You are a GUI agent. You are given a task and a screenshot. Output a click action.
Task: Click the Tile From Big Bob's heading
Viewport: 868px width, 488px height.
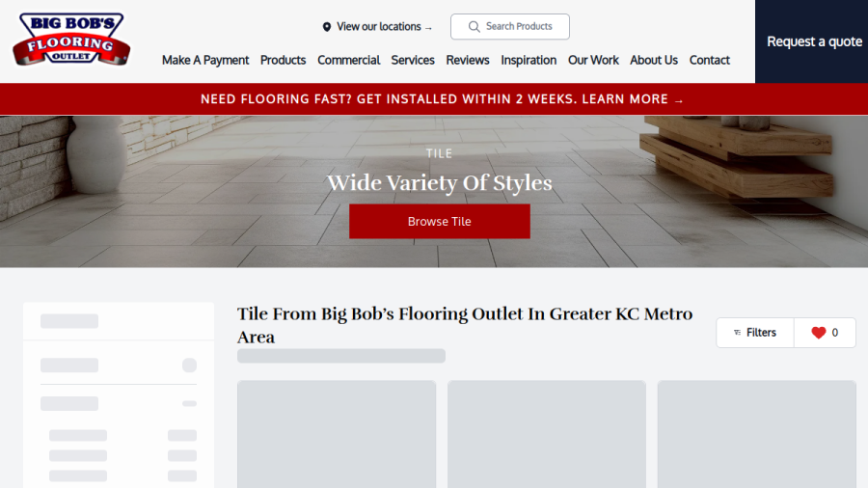coord(465,325)
